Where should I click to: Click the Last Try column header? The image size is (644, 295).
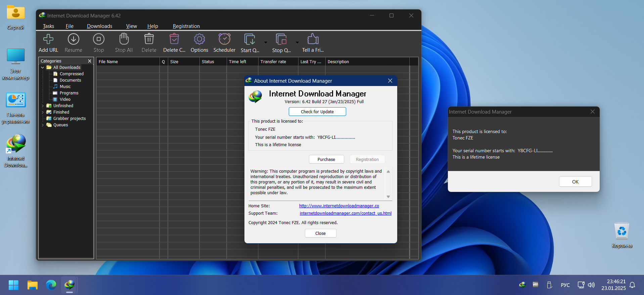[x=312, y=62]
